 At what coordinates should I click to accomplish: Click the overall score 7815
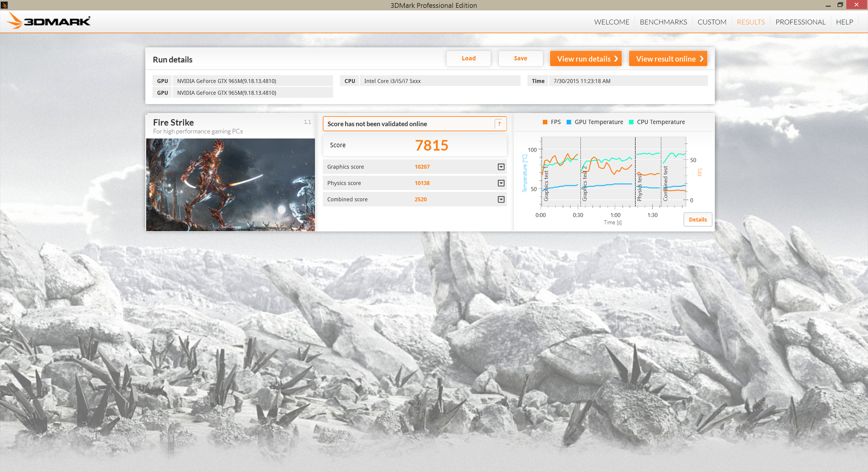(432, 145)
